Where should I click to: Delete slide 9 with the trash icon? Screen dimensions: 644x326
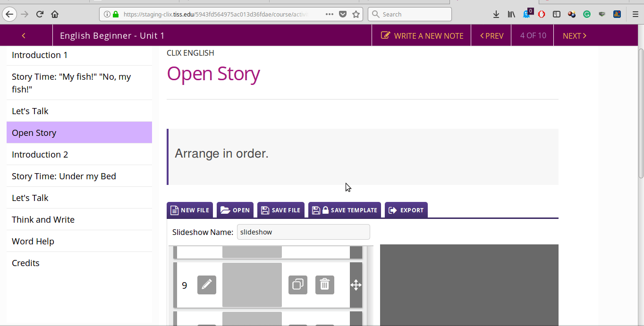tap(325, 285)
